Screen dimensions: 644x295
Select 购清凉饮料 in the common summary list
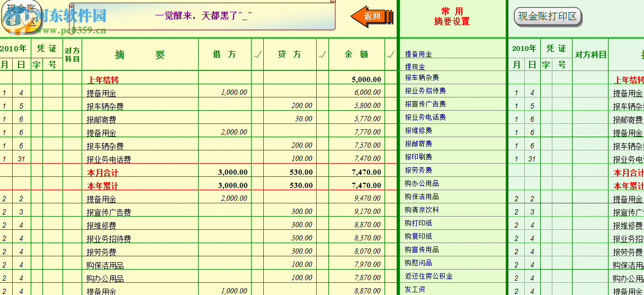click(422, 210)
